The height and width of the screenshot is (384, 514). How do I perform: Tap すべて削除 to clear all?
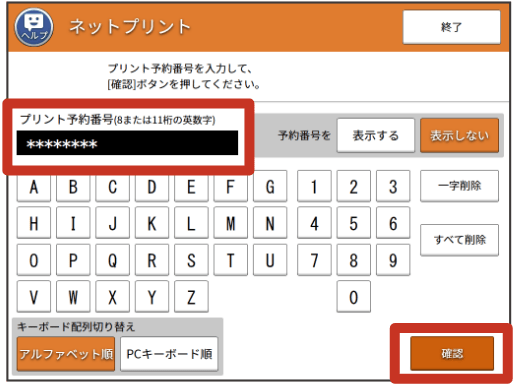point(459,240)
